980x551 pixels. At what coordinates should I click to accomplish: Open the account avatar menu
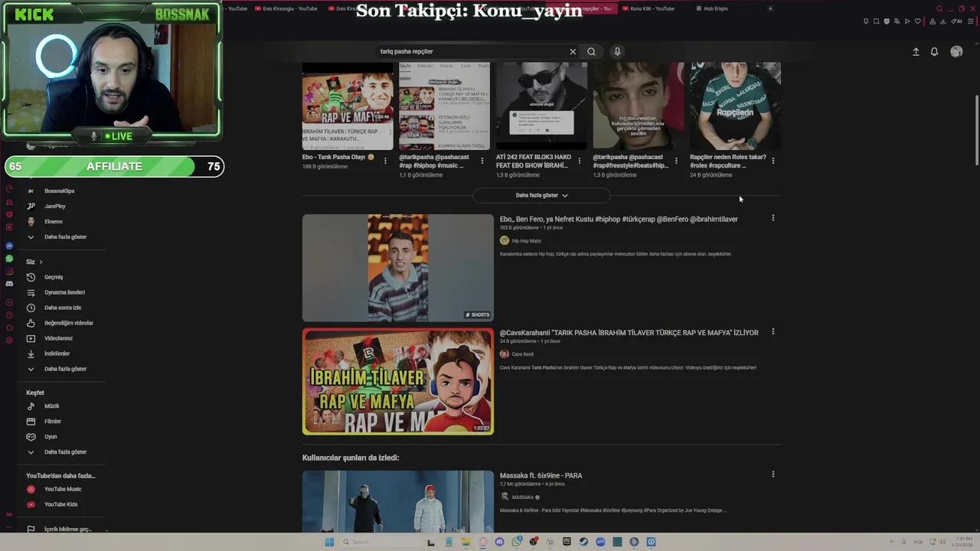point(956,51)
